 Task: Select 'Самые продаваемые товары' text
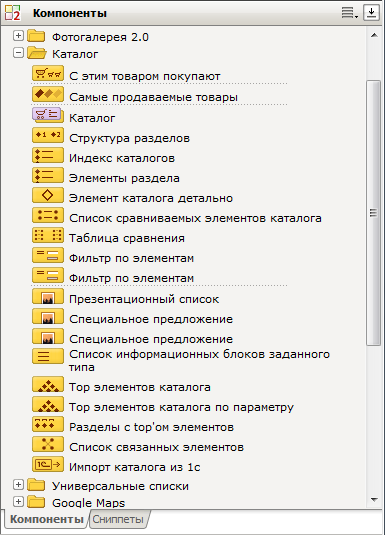pyautogui.click(x=154, y=97)
